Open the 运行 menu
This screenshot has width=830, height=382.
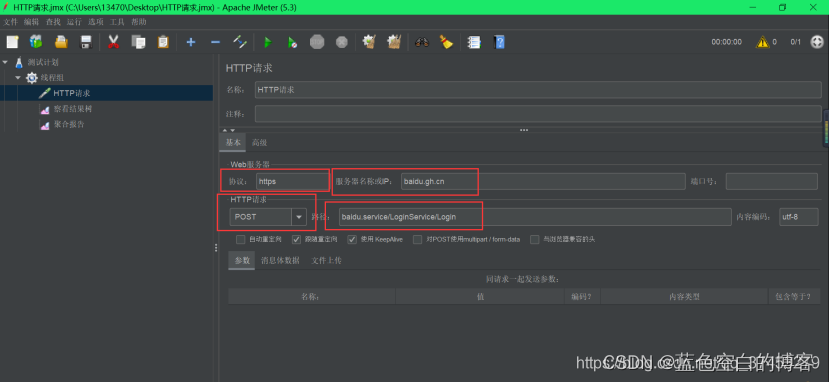click(75, 22)
